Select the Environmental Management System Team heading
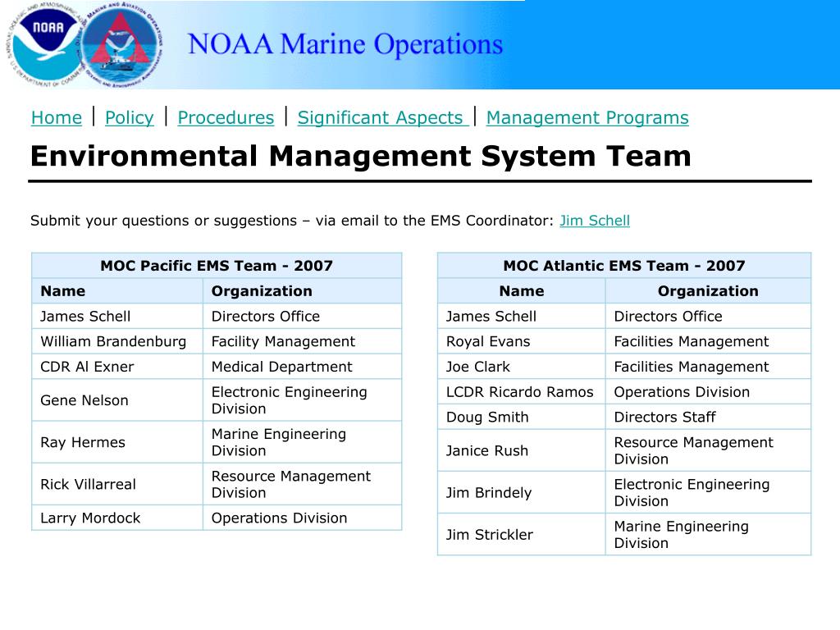The width and height of the screenshot is (840, 630). (x=361, y=156)
